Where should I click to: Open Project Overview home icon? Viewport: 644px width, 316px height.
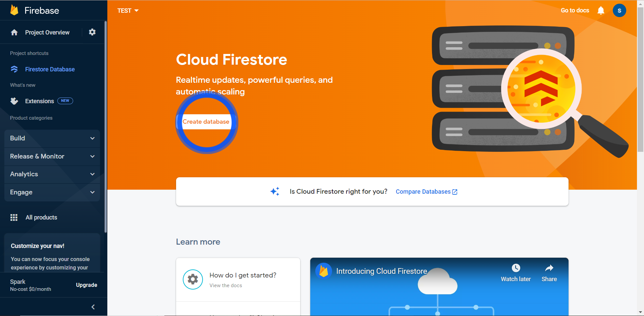coord(14,33)
